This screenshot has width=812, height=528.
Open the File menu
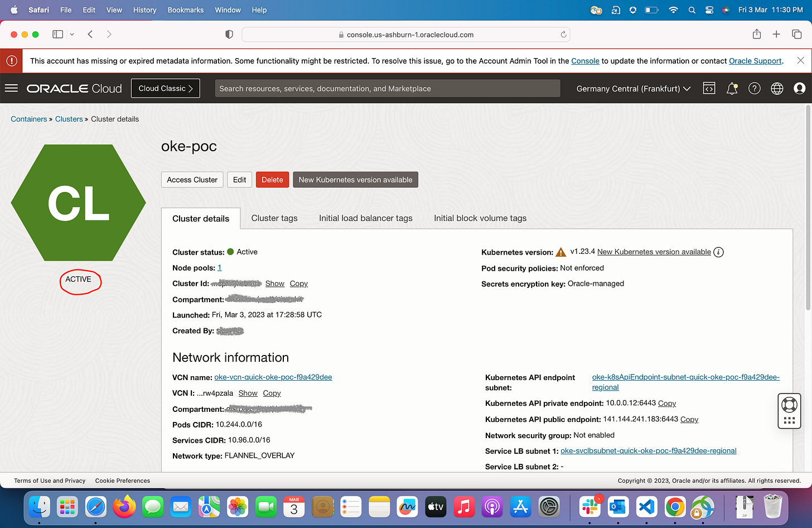point(66,10)
